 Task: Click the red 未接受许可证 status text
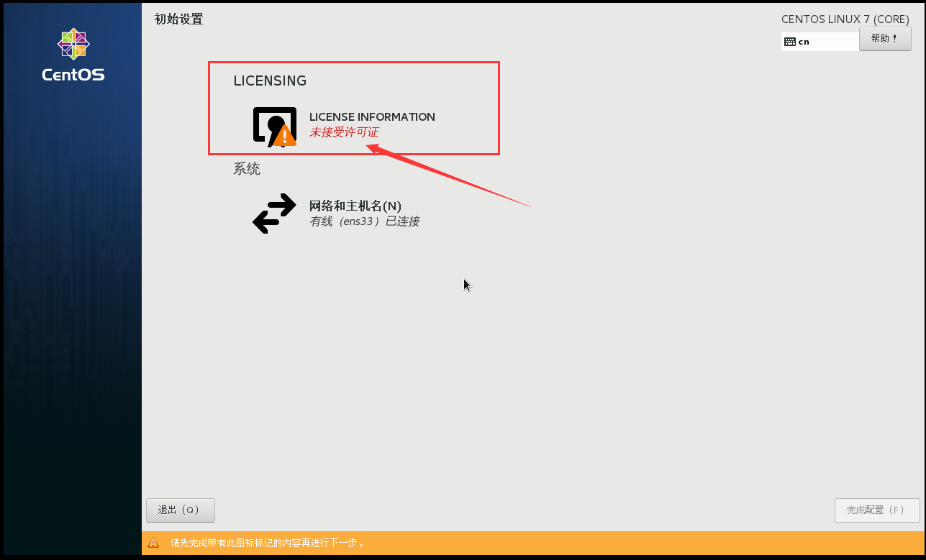344,132
